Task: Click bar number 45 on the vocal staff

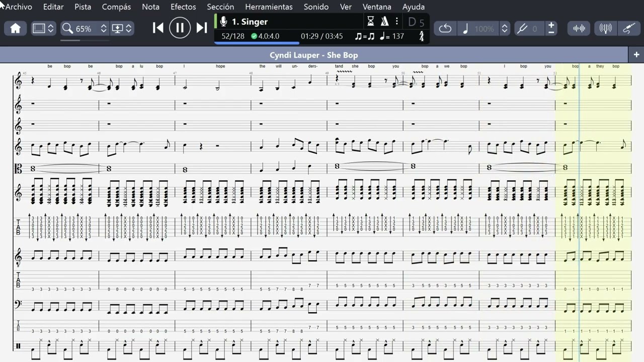Action: click(x=25, y=73)
